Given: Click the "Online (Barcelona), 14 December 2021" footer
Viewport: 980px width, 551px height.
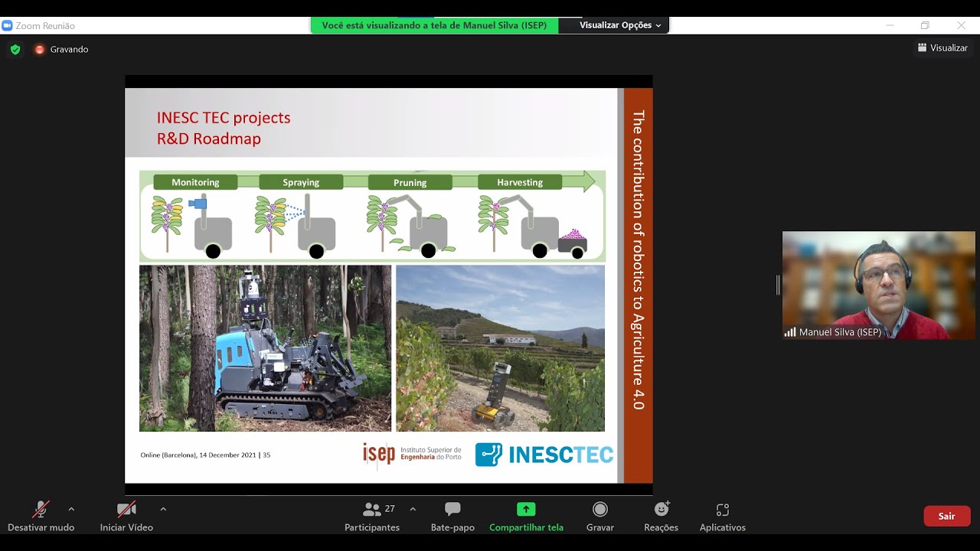Looking at the screenshot, I should tap(198, 455).
